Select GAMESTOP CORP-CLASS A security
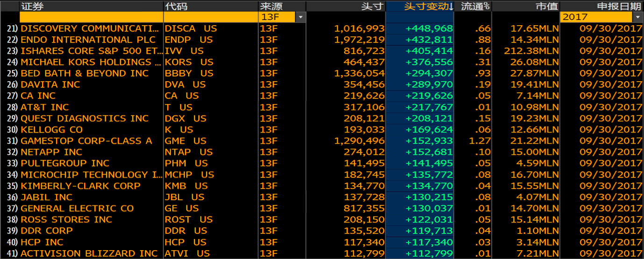This screenshot has width=644, height=259. 86,141
